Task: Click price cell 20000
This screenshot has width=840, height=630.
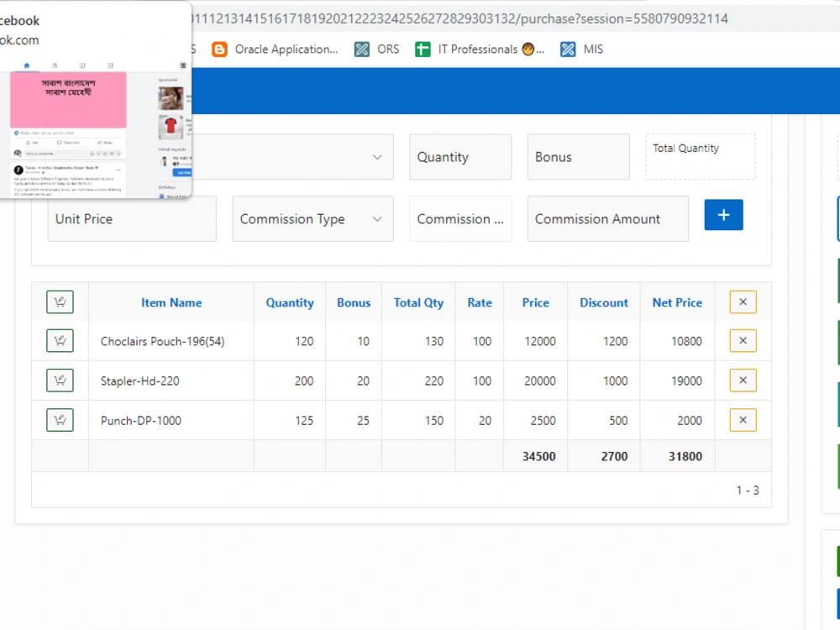Action: pos(540,381)
